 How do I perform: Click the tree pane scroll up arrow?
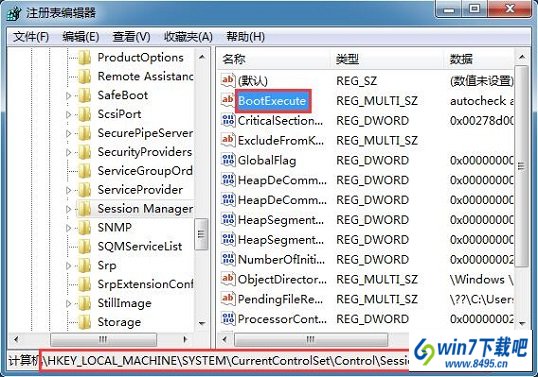(x=202, y=57)
